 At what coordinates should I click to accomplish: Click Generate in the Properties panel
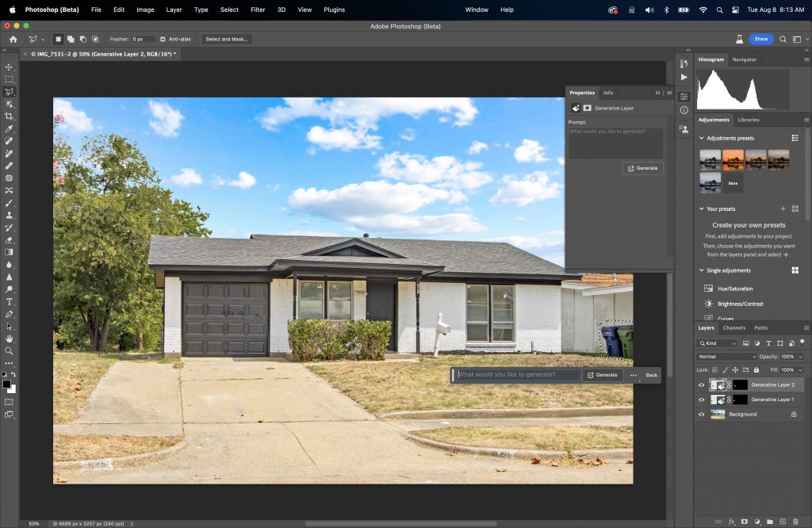click(642, 168)
